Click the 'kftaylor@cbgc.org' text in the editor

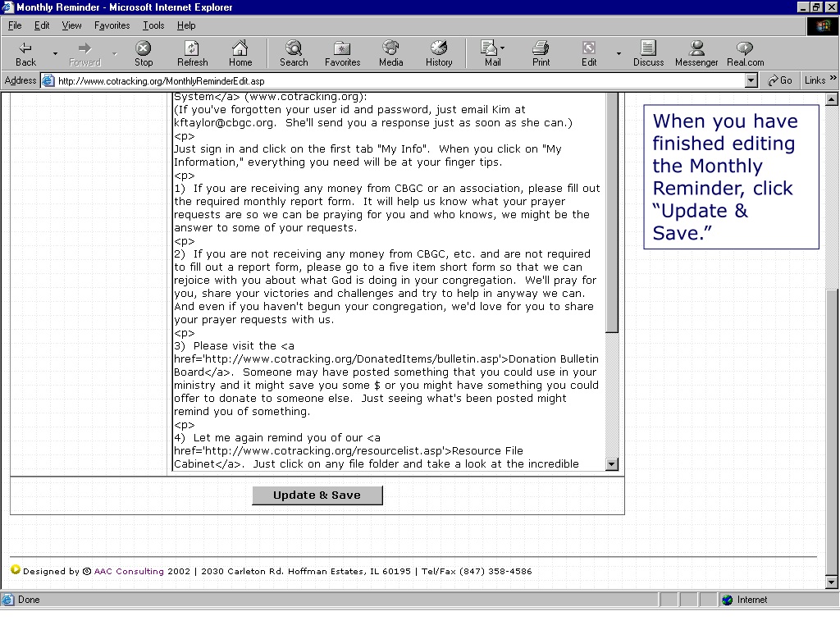[223, 123]
